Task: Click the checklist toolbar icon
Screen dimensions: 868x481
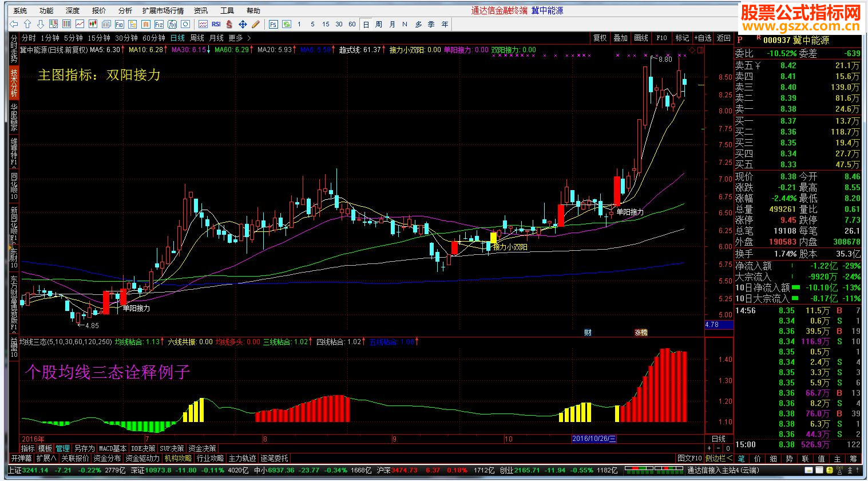Action: [54, 24]
